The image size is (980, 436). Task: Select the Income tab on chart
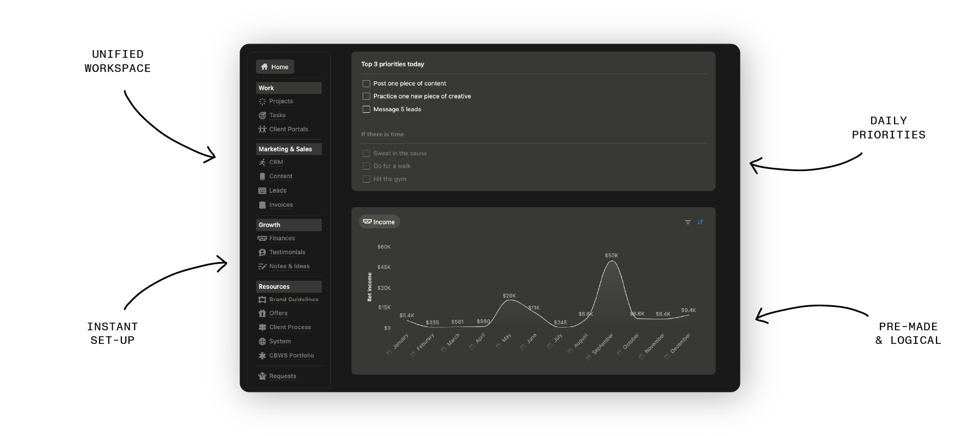click(x=379, y=222)
